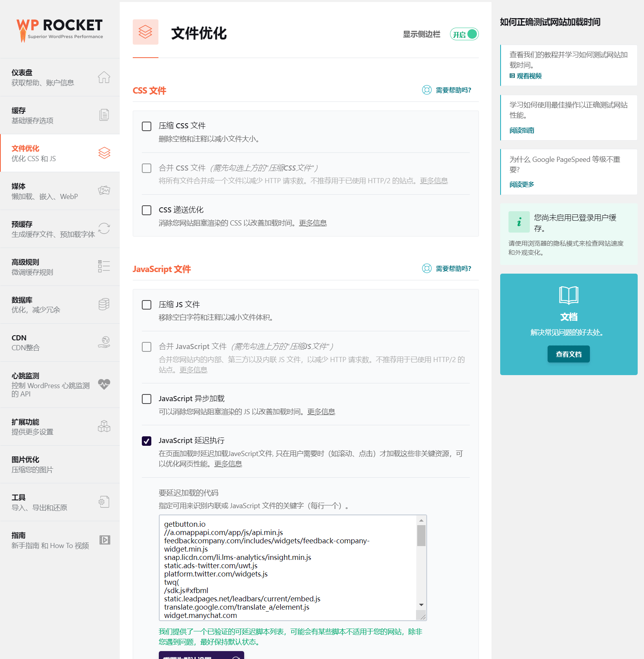Open the 图片优化 menu item
The width and height of the screenshot is (644, 659).
pyautogui.click(x=60, y=464)
